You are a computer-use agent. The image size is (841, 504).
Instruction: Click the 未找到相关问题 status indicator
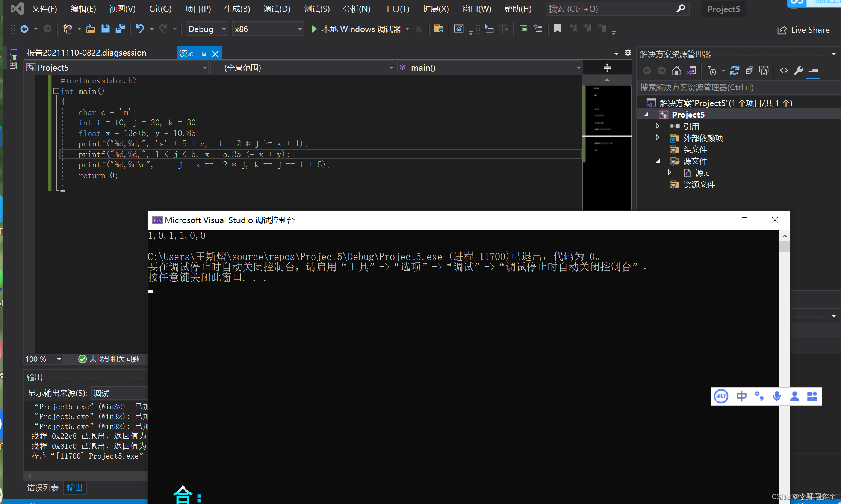109,359
